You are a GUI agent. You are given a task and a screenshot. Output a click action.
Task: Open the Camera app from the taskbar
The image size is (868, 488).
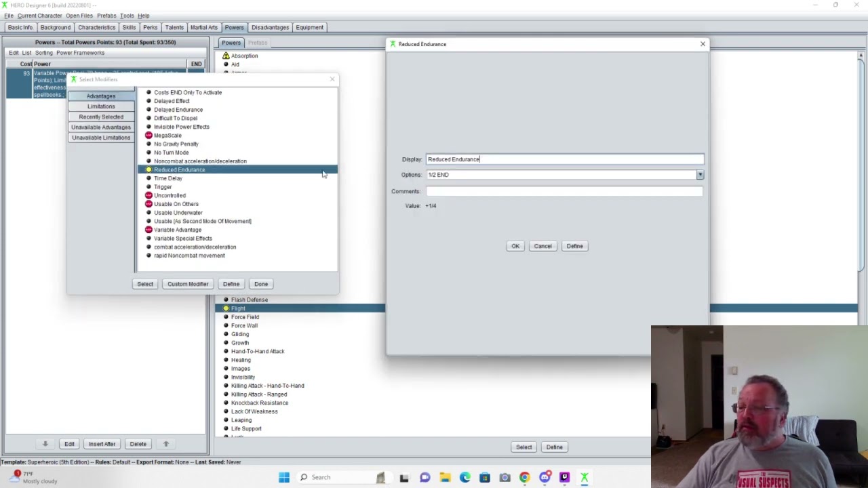[505, 477]
